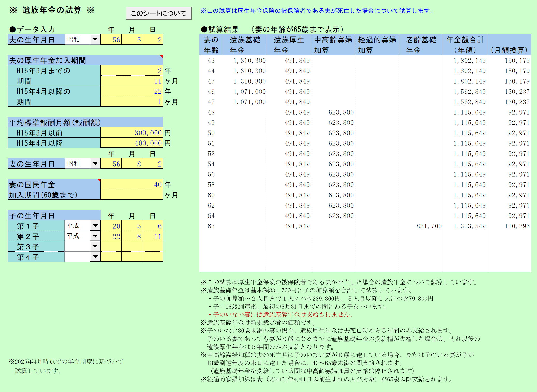Open fourth child's era dropdown
537x392 pixels.
tap(95, 257)
